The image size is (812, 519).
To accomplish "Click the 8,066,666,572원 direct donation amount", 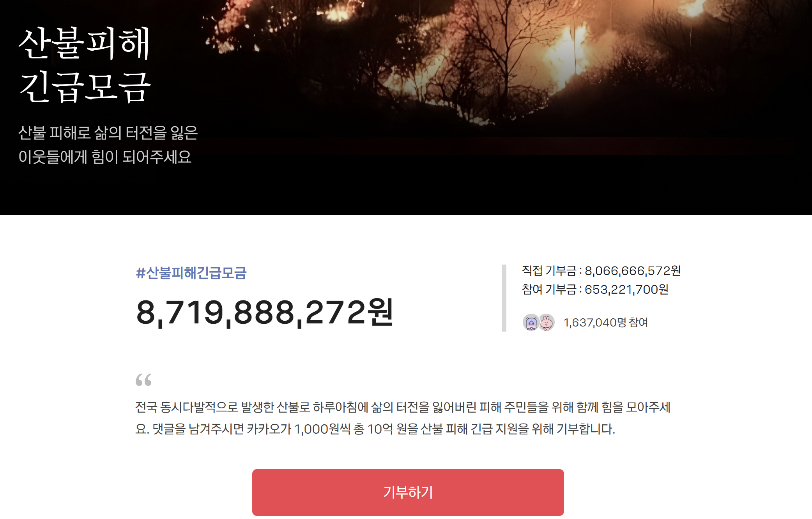I will pos(633,270).
